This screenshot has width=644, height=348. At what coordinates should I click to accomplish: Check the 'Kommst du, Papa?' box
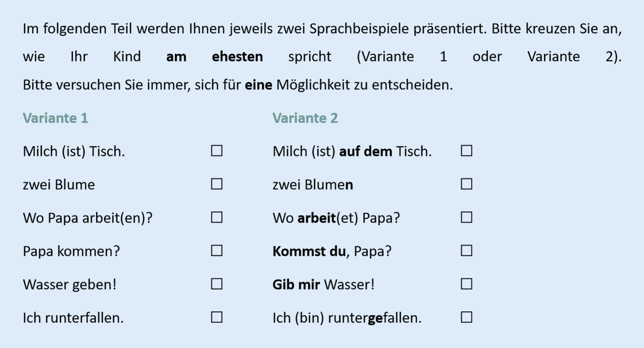click(467, 250)
